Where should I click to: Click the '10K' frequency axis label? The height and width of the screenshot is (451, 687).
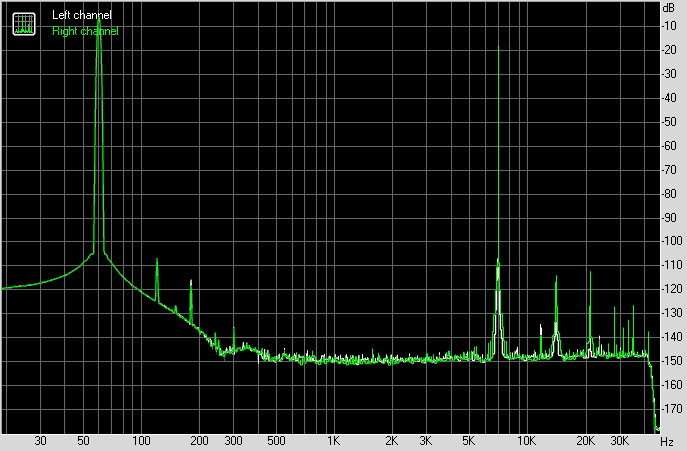pos(527,440)
